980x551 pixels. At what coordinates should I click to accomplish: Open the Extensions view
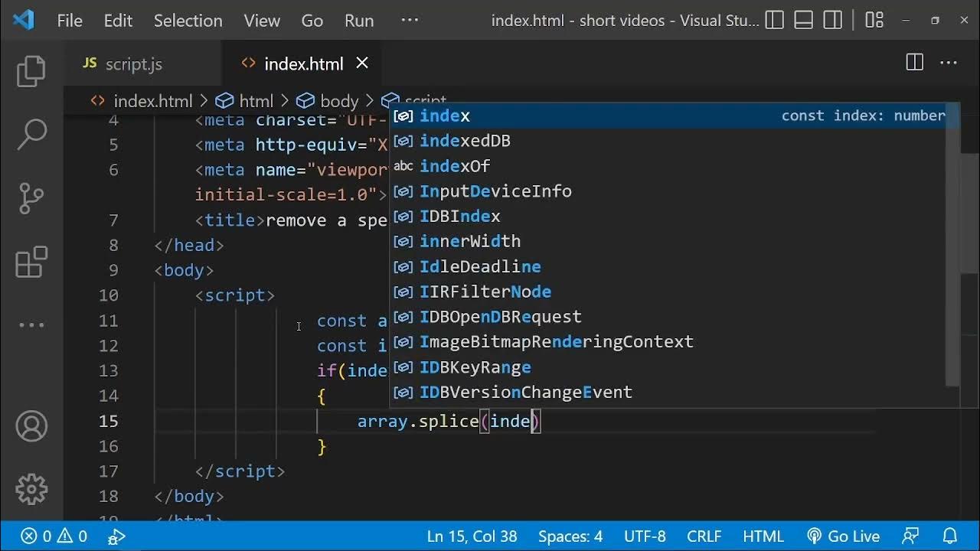(31, 262)
